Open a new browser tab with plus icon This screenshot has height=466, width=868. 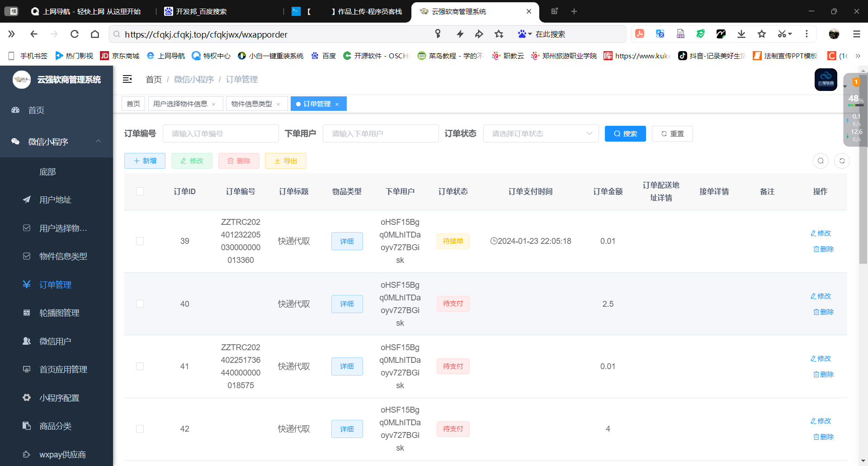click(x=574, y=11)
